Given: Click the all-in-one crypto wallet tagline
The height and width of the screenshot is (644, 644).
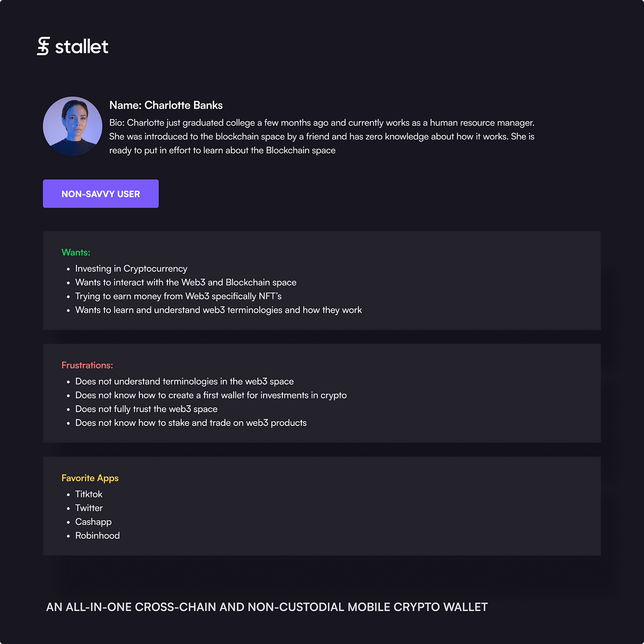Looking at the screenshot, I should 267,607.
